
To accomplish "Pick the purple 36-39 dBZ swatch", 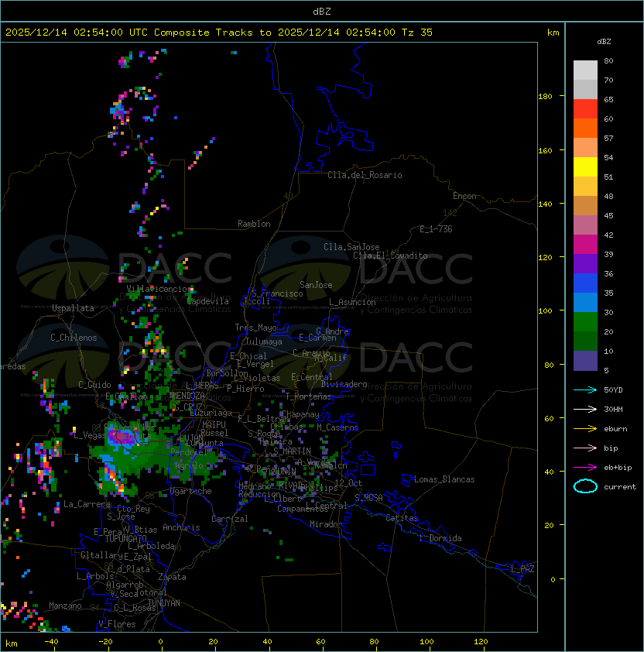I will tap(585, 264).
